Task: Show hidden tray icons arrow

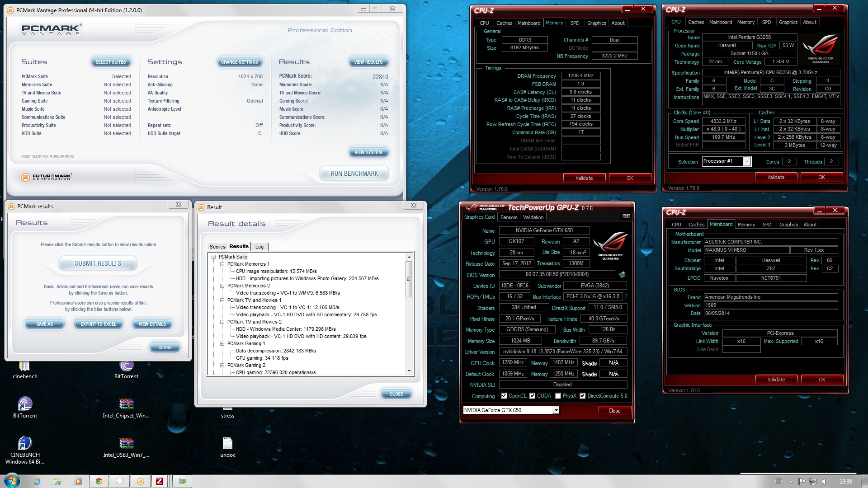Action: (790, 482)
